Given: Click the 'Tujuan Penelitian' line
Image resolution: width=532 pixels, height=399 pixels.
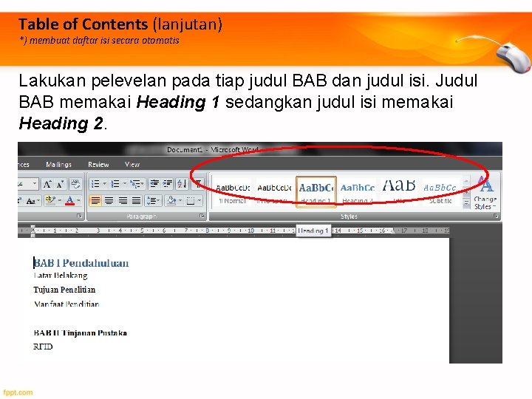Looking at the screenshot, I should tap(64, 290).
